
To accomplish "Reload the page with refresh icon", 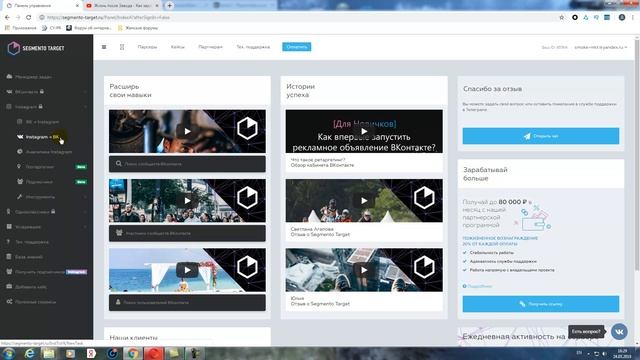I will (x=29, y=17).
